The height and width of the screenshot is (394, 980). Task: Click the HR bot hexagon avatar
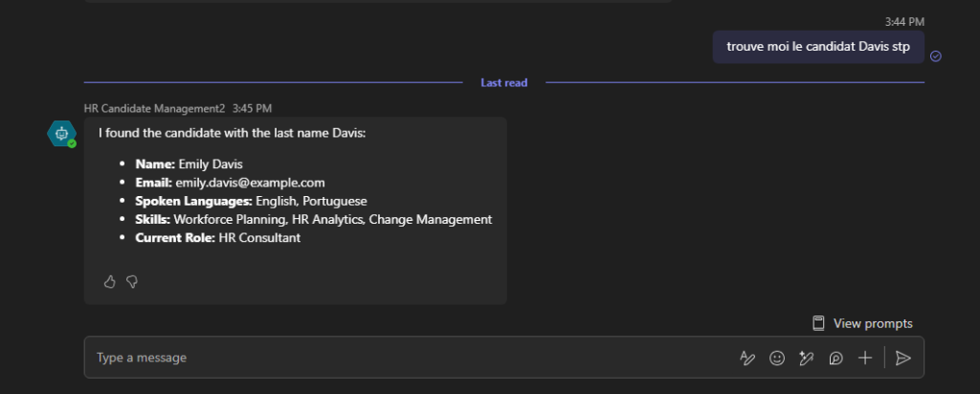61,134
